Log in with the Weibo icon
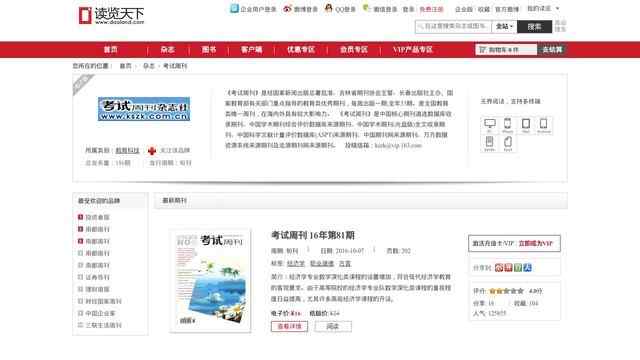 click(x=287, y=9)
